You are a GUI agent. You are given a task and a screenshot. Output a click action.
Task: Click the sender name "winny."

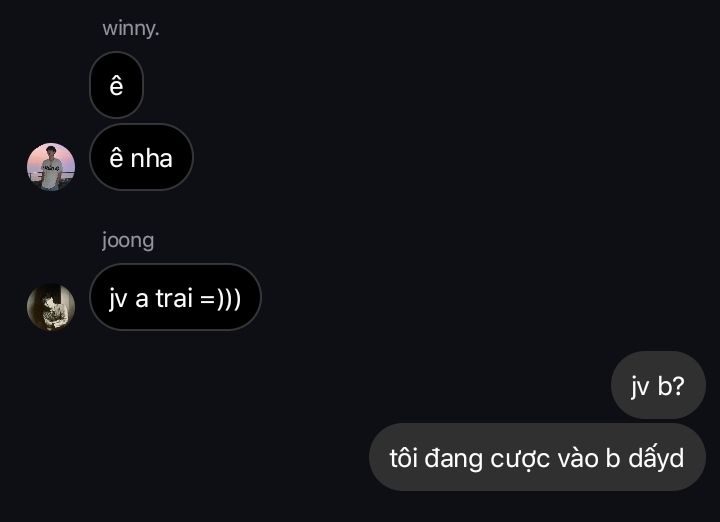(131, 28)
